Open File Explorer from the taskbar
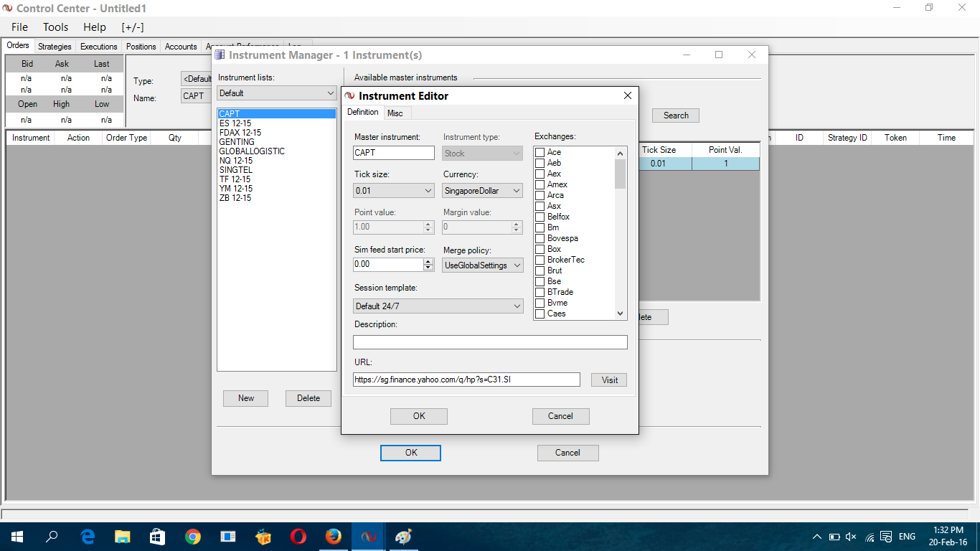 coord(123,537)
